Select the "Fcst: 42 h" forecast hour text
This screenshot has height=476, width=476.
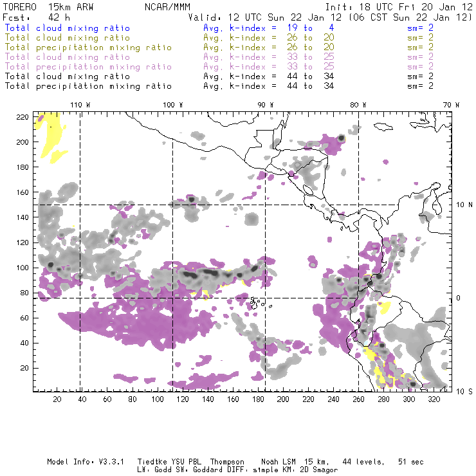point(37,17)
